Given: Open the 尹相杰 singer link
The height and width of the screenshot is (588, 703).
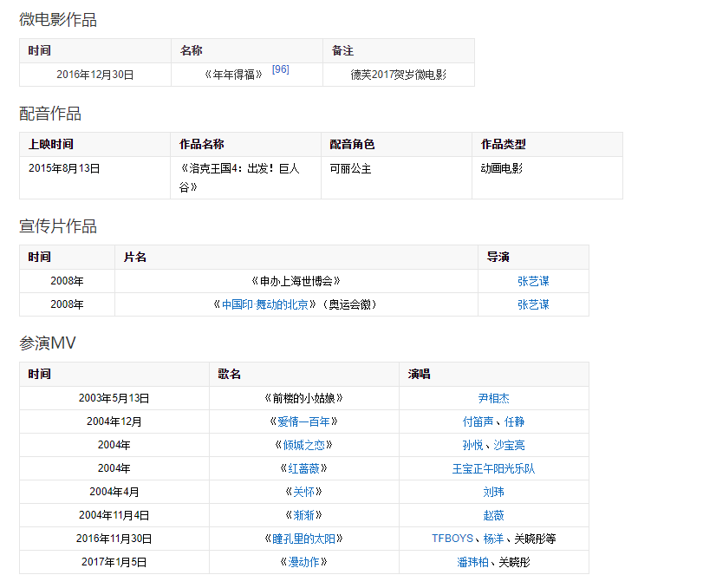Looking at the screenshot, I should (493, 398).
